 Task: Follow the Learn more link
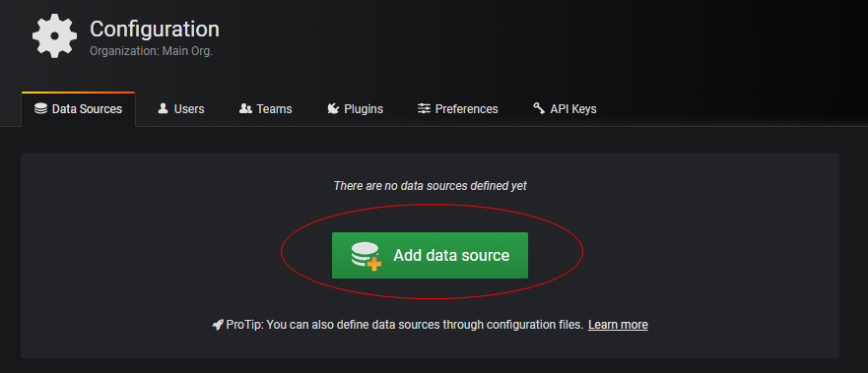click(618, 325)
